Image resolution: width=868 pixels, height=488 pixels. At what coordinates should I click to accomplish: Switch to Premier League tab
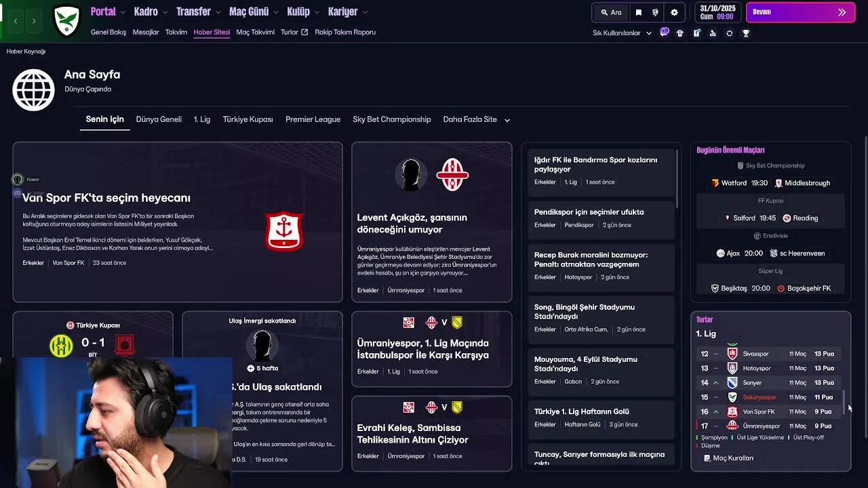[313, 119]
